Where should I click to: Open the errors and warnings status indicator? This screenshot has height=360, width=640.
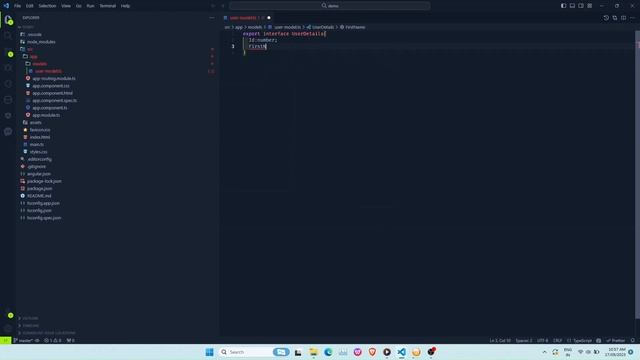click(53, 340)
